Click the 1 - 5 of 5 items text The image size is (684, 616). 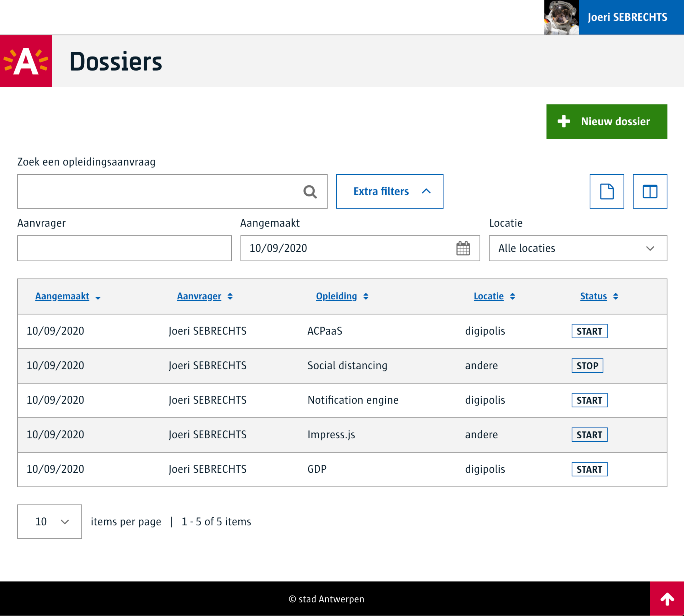[x=216, y=522]
